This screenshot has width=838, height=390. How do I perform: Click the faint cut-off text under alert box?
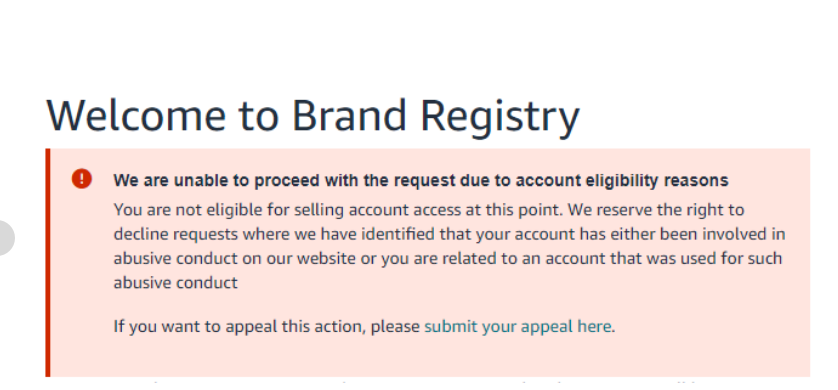(x=428, y=383)
